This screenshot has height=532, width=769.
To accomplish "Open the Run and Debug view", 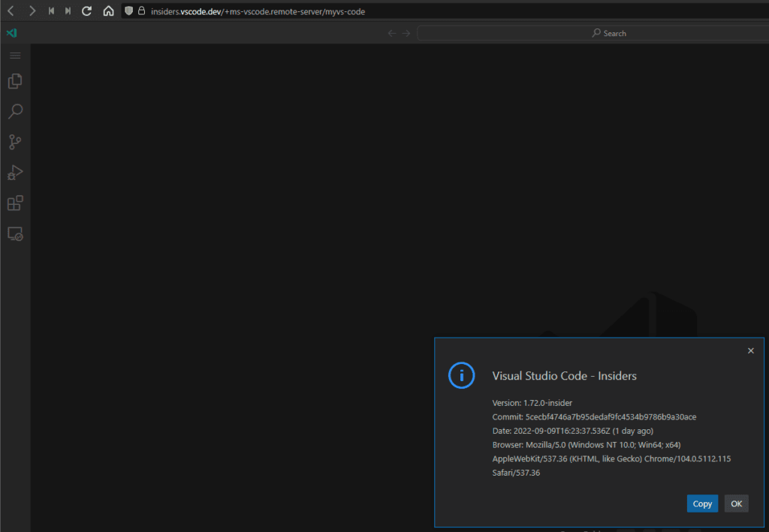I will pos(15,173).
